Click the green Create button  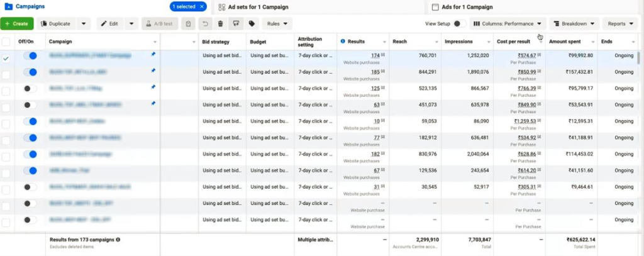[17, 24]
